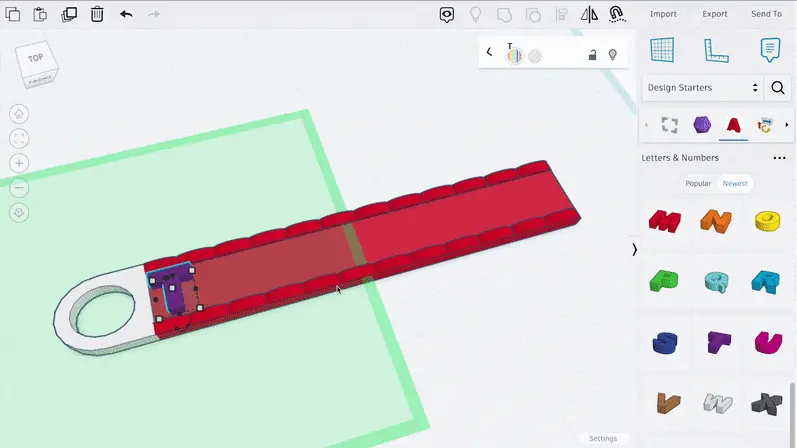Collapse the shape inspector back arrow
This screenshot has height=448, width=797.
coord(489,52)
